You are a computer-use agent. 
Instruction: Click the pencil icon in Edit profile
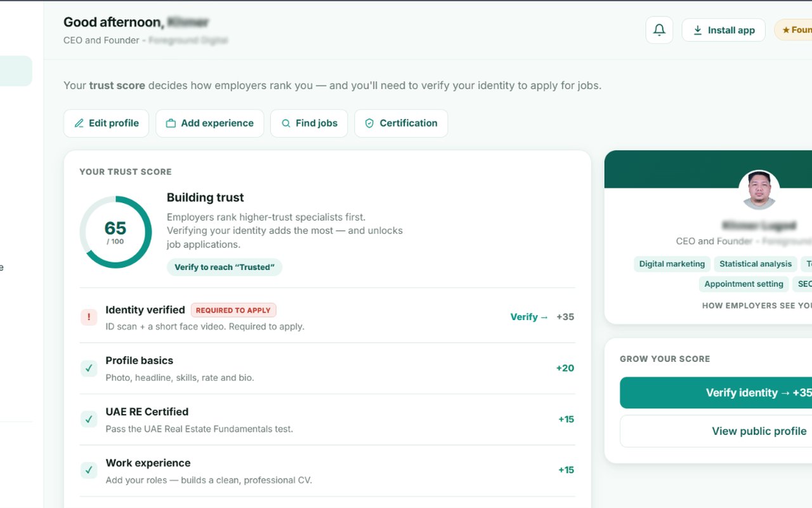click(x=79, y=123)
